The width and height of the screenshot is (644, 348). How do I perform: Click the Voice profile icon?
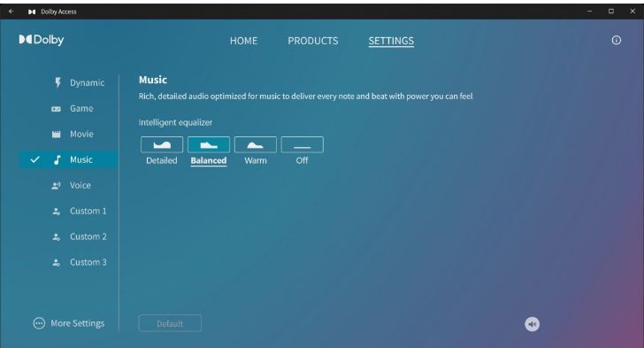click(57, 186)
